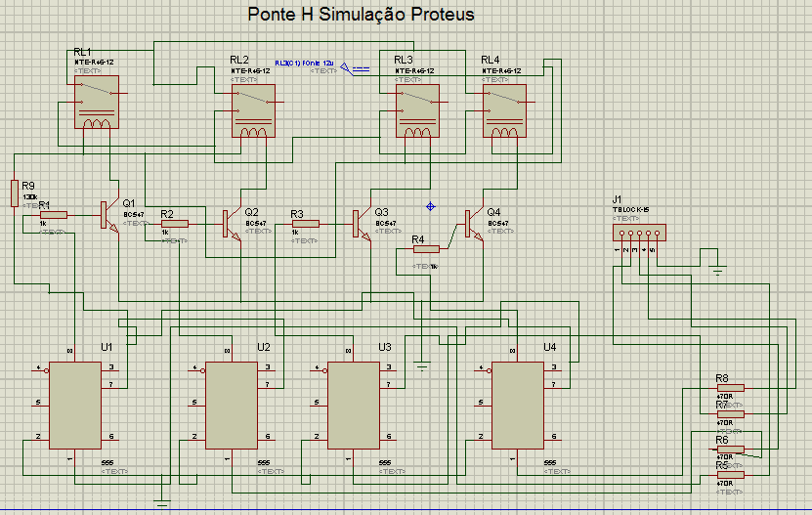This screenshot has width=812, height=515.
Task: Select relay RL3 component body
Action: click(417, 110)
